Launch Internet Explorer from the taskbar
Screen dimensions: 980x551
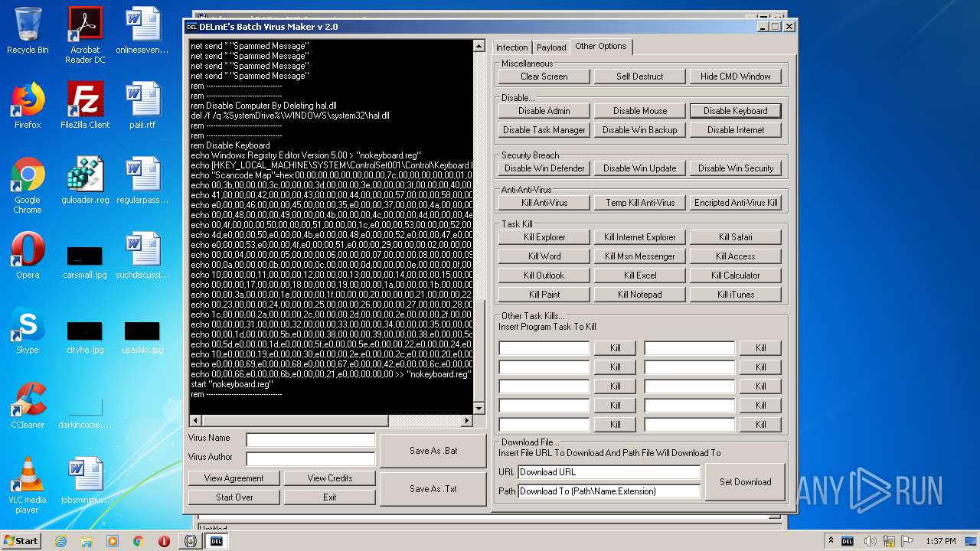[60, 541]
